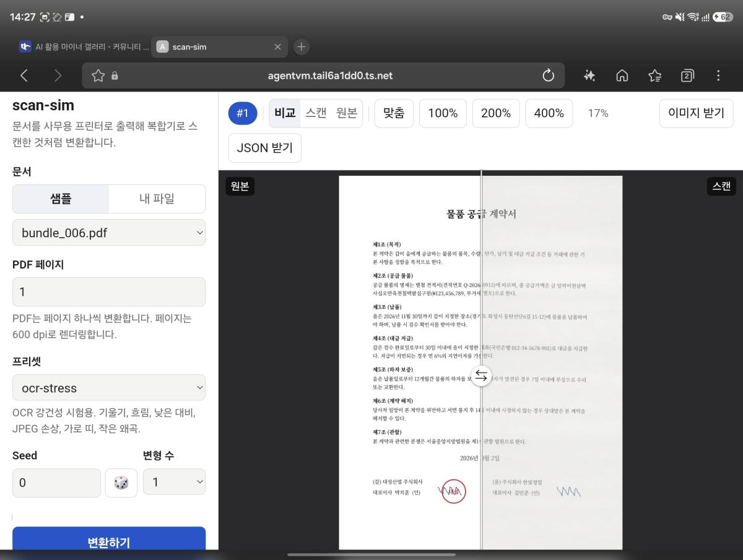
Task: Choose the 원본 view mode
Action: (347, 113)
